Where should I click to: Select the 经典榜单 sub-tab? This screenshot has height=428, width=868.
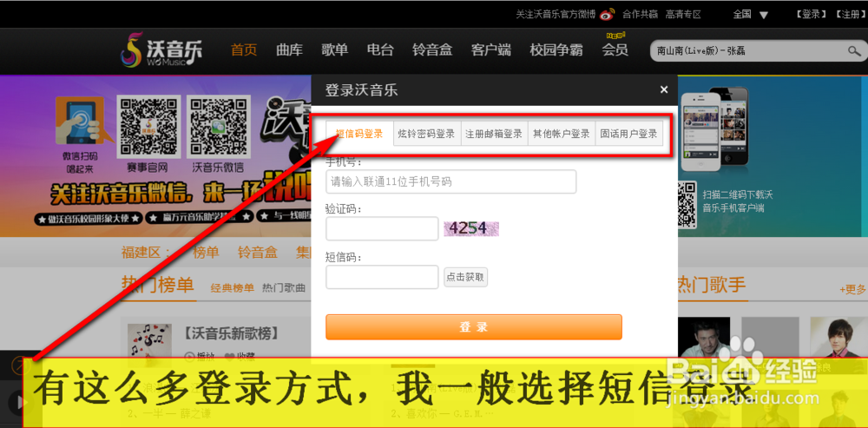233,288
